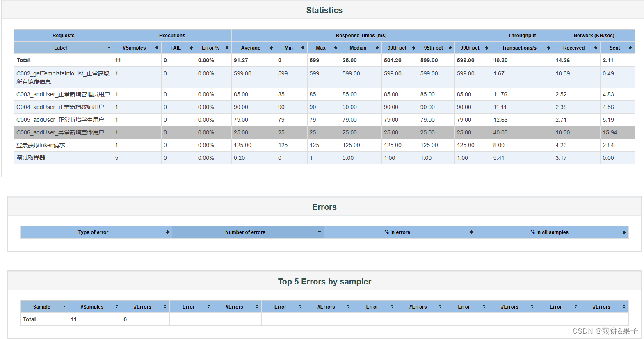
Task: Select the Total row label in Statistics
Action: pyautogui.click(x=23, y=60)
